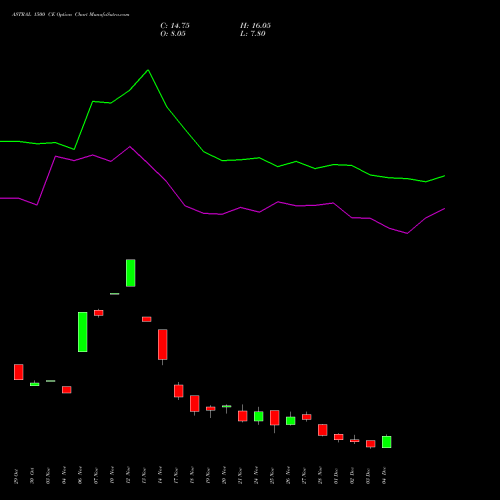500x500 pixels.
Task: Click the 20 Nov date label
Action: [224, 476]
